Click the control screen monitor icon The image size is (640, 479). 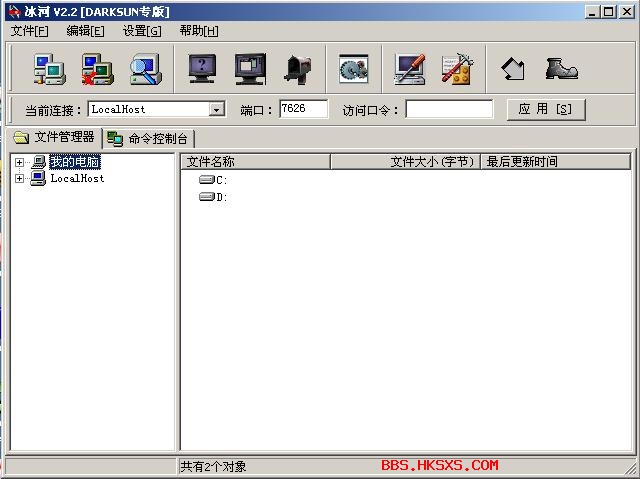click(x=250, y=69)
